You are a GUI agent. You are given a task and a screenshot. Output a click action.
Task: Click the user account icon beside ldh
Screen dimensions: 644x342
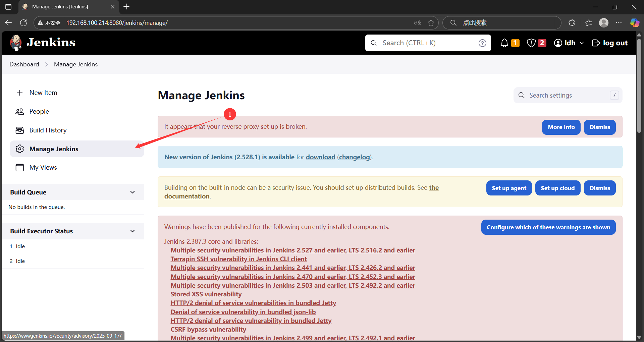tap(558, 43)
